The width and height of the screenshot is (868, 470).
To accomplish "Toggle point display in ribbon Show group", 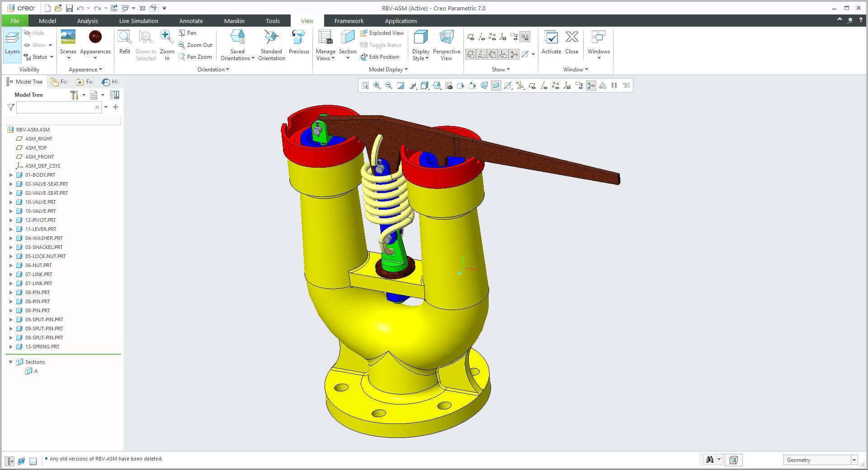I will [492, 37].
